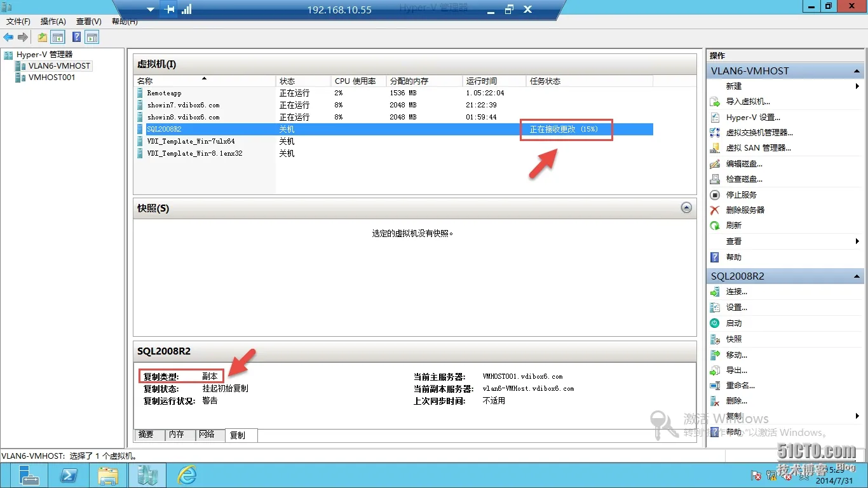The width and height of the screenshot is (868, 488).
Task: Click the Up one level folder icon
Action: click(x=43, y=37)
